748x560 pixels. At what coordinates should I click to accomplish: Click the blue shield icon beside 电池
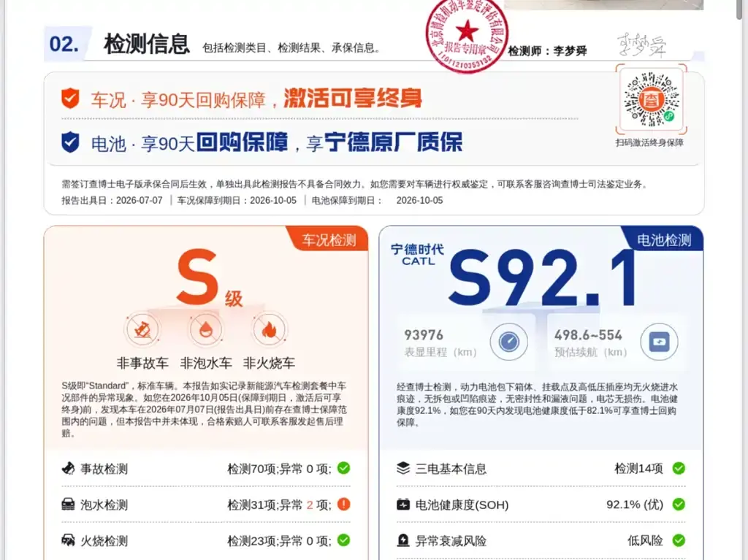click(x=70, y=142)
